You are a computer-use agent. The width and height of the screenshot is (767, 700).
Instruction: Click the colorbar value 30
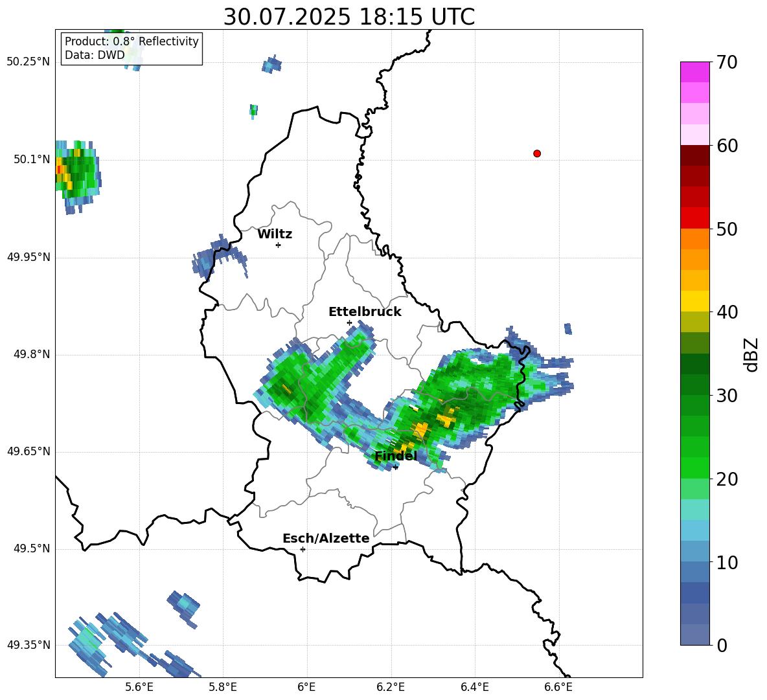click(727, 396)
